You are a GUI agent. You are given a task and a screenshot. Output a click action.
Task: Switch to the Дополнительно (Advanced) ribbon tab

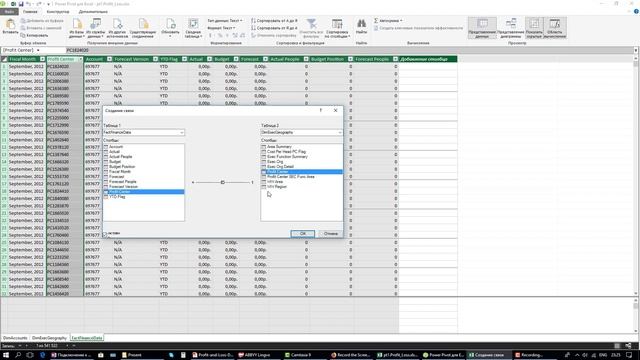point(93,11)
